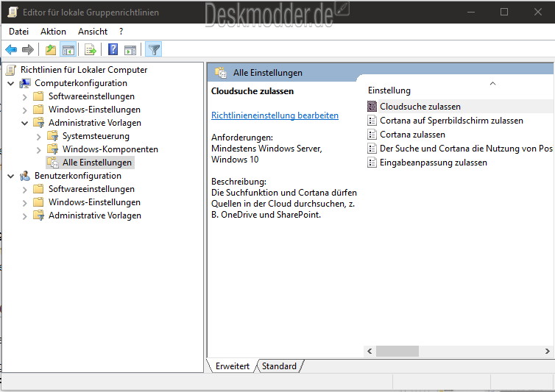Select the Cortana zulassen setting
The width and height of the screenshot is (555, 392).
tap(412, 135)
